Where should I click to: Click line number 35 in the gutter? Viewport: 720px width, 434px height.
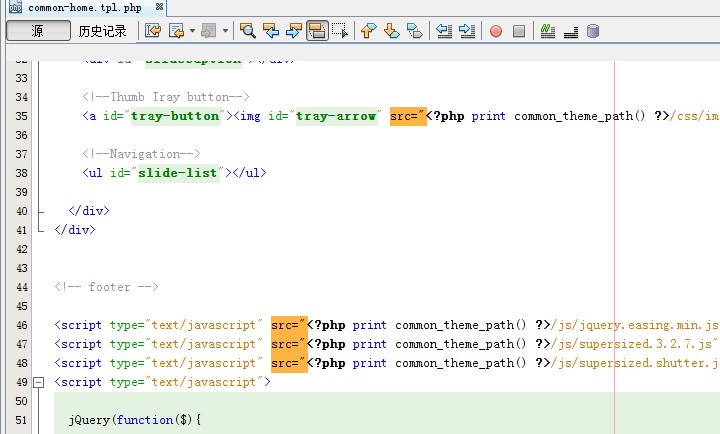coord(22,116)
